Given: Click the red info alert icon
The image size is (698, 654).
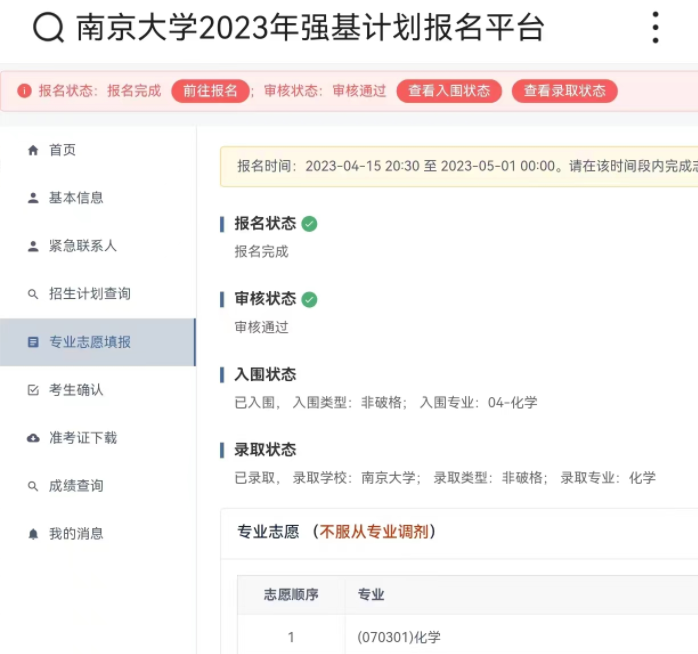Looking at the screenshot, I should (x=24, y=91).
